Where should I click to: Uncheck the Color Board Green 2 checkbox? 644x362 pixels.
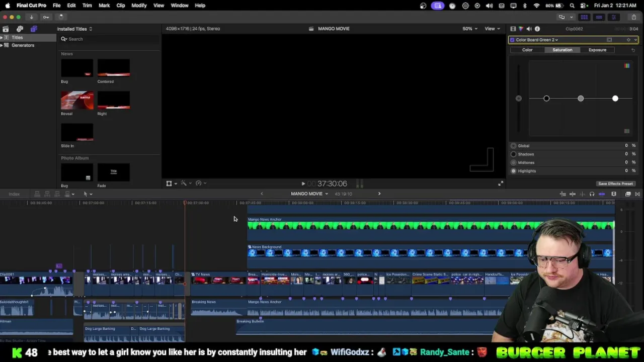[512, 40]
